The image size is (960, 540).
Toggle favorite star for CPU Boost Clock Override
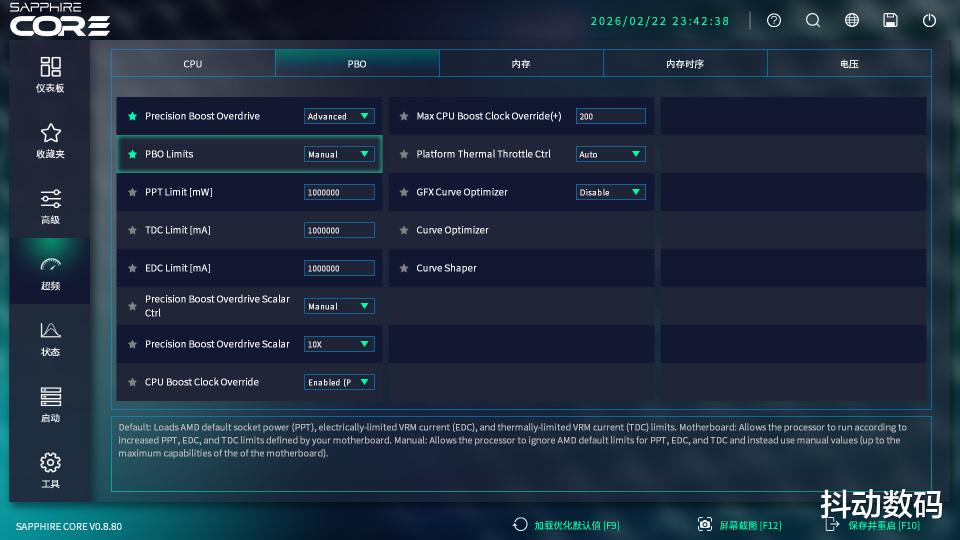132,382
